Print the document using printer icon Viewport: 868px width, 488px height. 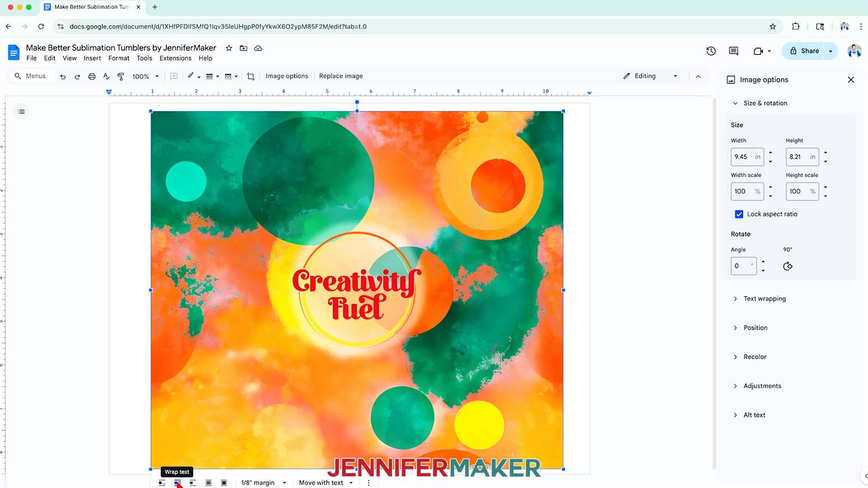coord(92,76)
